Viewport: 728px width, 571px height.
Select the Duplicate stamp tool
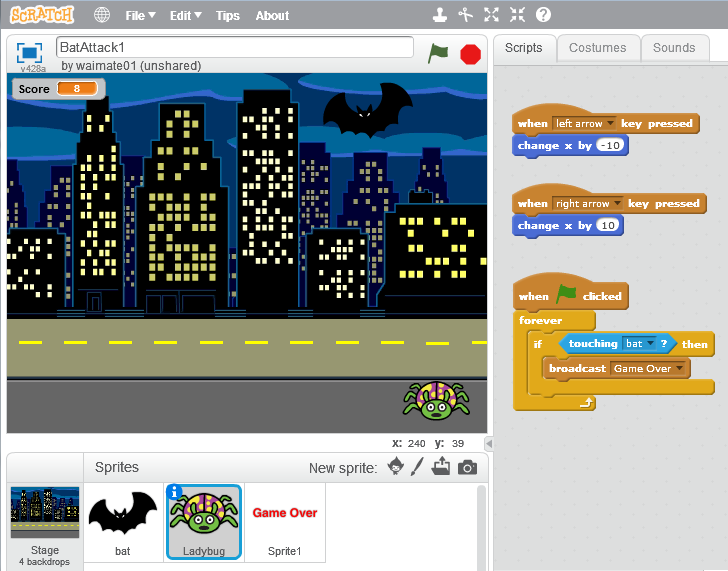(x=438, y=15)
